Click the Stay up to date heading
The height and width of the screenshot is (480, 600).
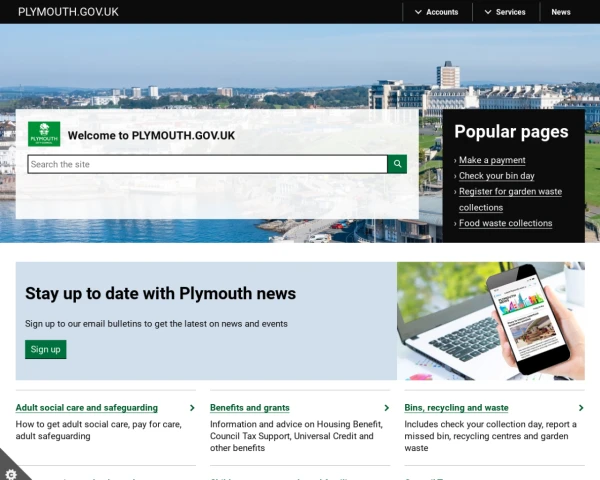tap(160, 294)
